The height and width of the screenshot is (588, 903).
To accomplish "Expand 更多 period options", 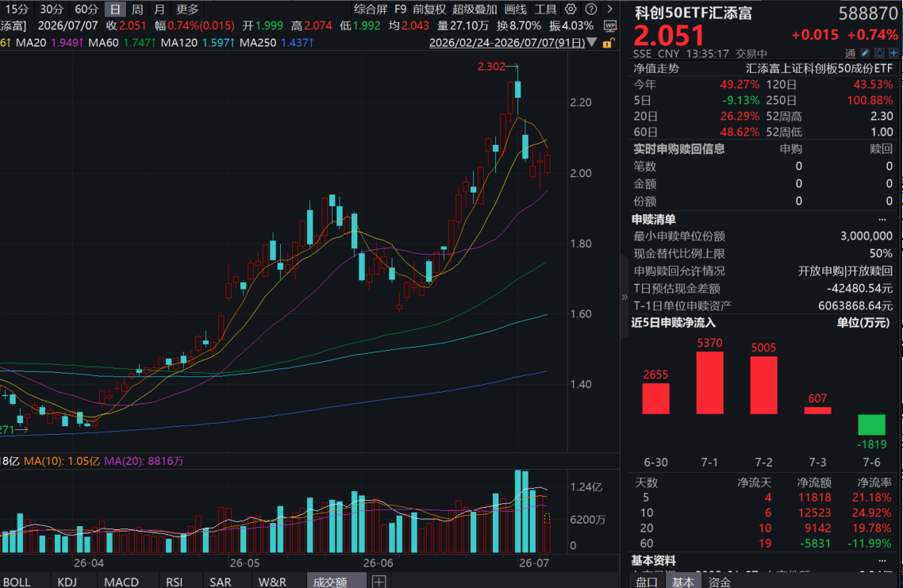I will [x=187, y=9].
